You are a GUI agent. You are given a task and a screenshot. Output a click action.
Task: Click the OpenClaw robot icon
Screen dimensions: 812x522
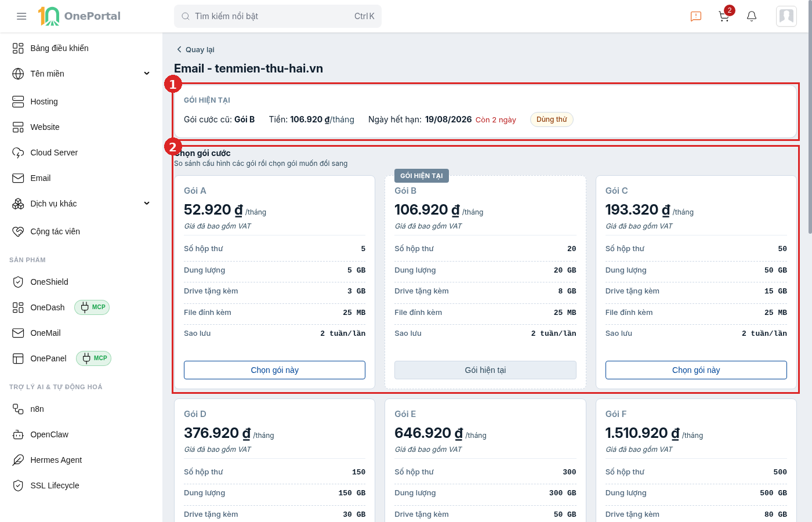[x=18, y=434]
